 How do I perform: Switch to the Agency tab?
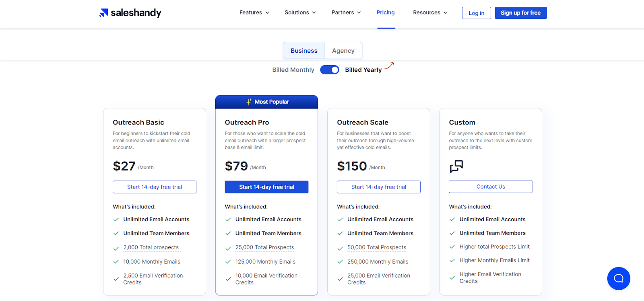click(x=343, y=51)
